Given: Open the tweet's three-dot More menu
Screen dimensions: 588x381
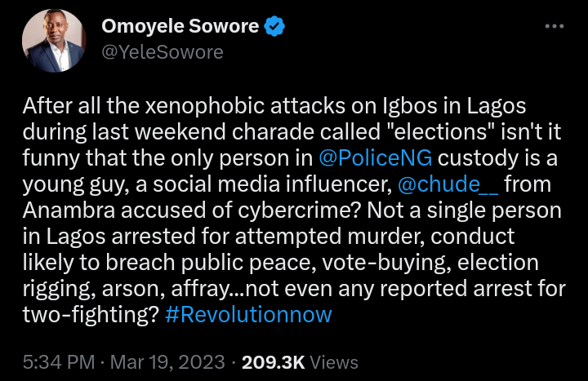Looking at the screenshot, I should 554,27.
